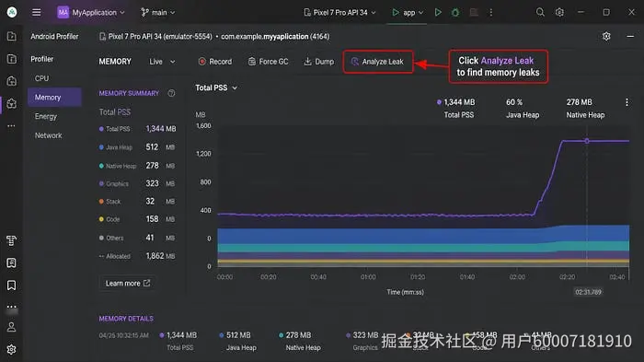
Task: Toggle the Graphics series in summary
Action: (x=137, y=183)
